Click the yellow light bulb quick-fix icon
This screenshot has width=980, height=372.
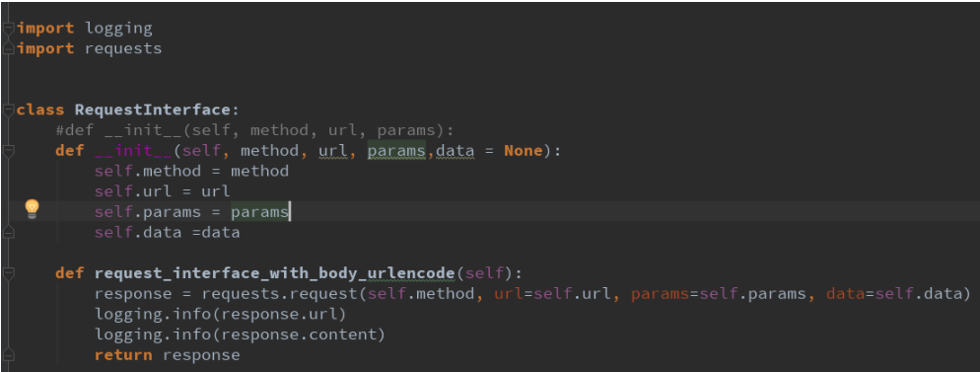click(32, 209)
